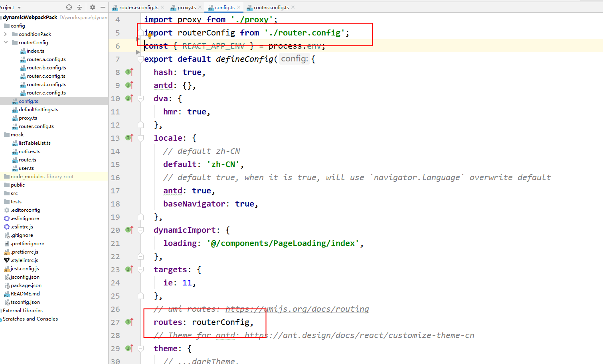Expand the conditionPack folder

6,34
